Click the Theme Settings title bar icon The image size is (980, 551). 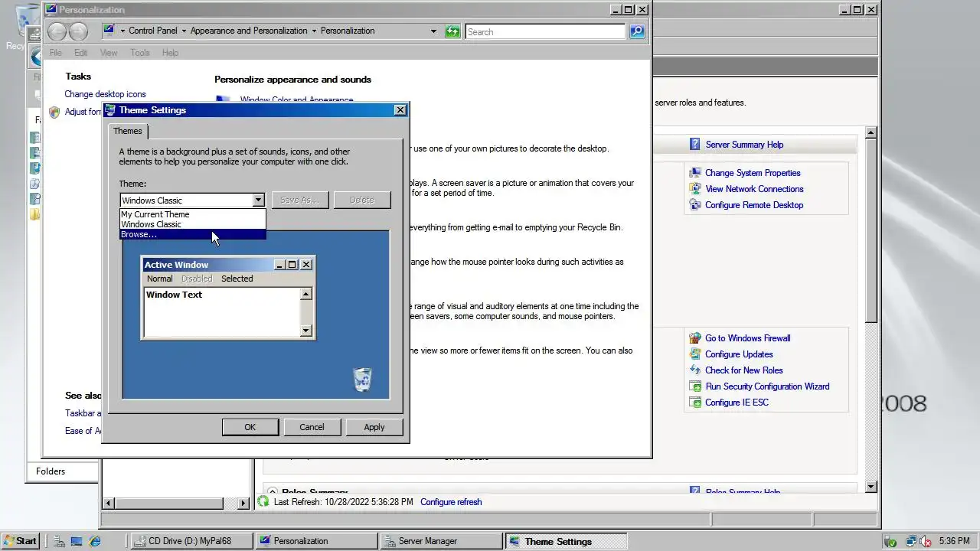(x=110, y=110)
